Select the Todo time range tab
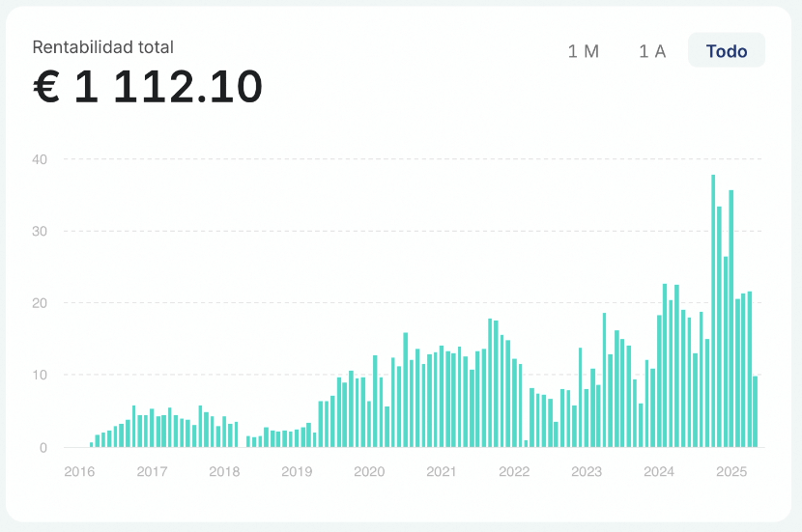This screenshot has width=802, height=532. click(x=726, y=51)
